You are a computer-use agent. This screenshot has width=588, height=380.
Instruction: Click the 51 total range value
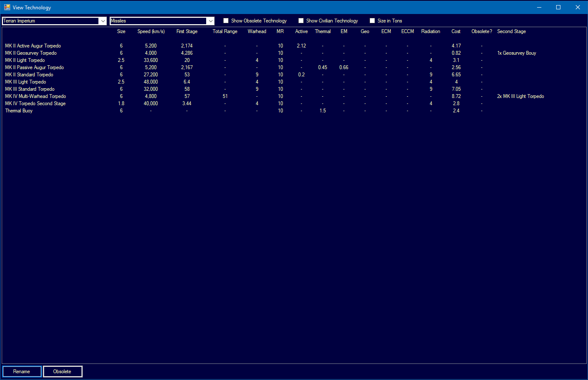225,96
